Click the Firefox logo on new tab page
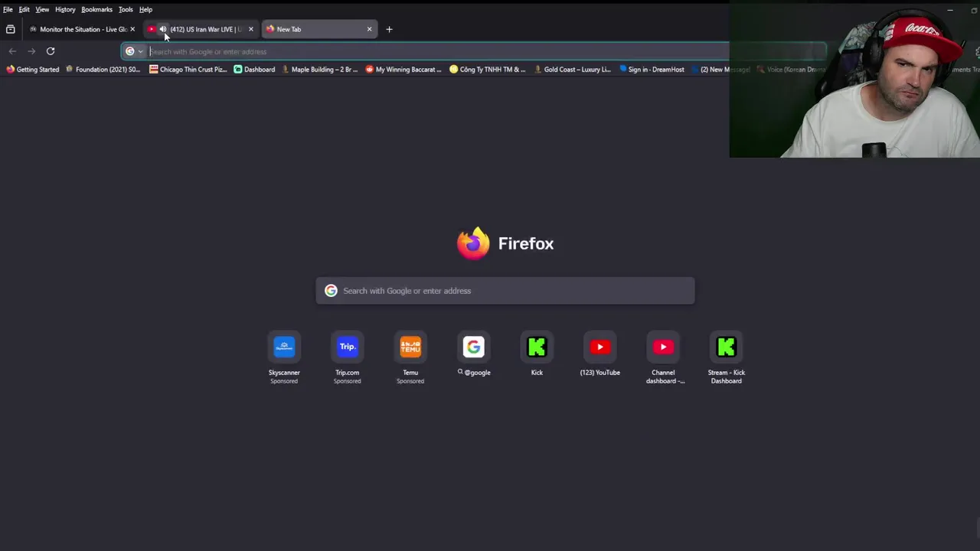This screenshot has height=551, width=980. point(473,243)
